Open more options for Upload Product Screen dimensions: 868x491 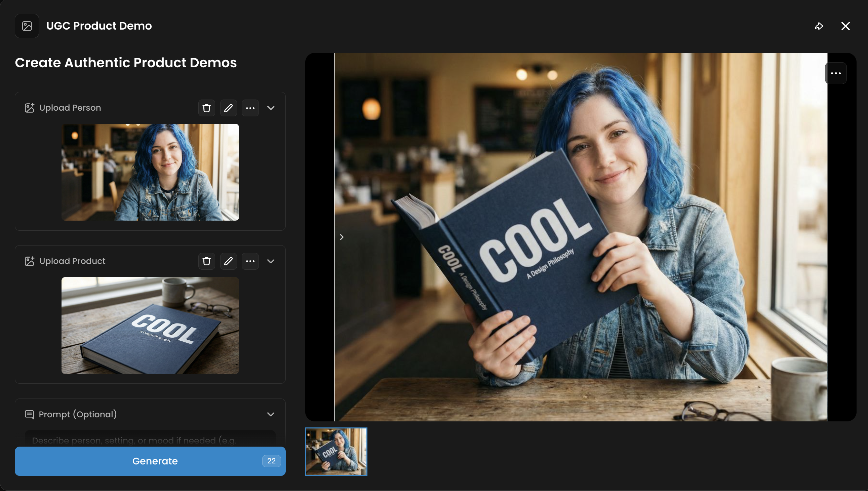click(250, 261)
